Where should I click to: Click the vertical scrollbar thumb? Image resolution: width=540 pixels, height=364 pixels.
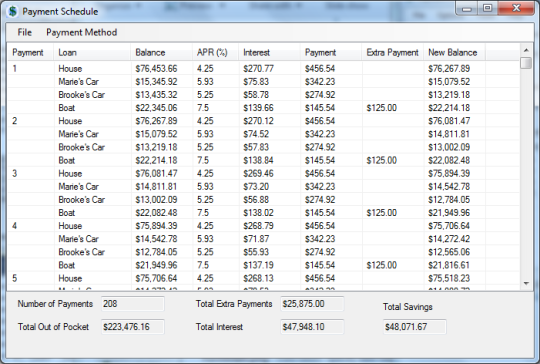[x=526, y=63]
